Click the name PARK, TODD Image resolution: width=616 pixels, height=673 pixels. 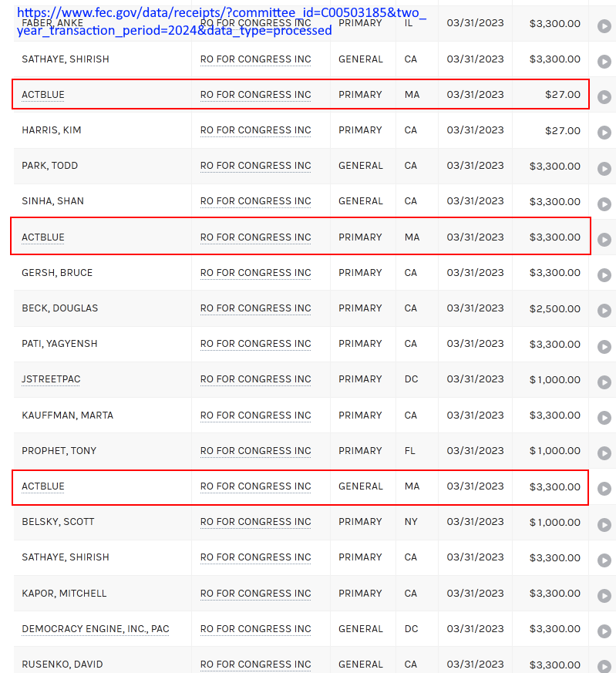pyautogui.click(x=50, y=166)
